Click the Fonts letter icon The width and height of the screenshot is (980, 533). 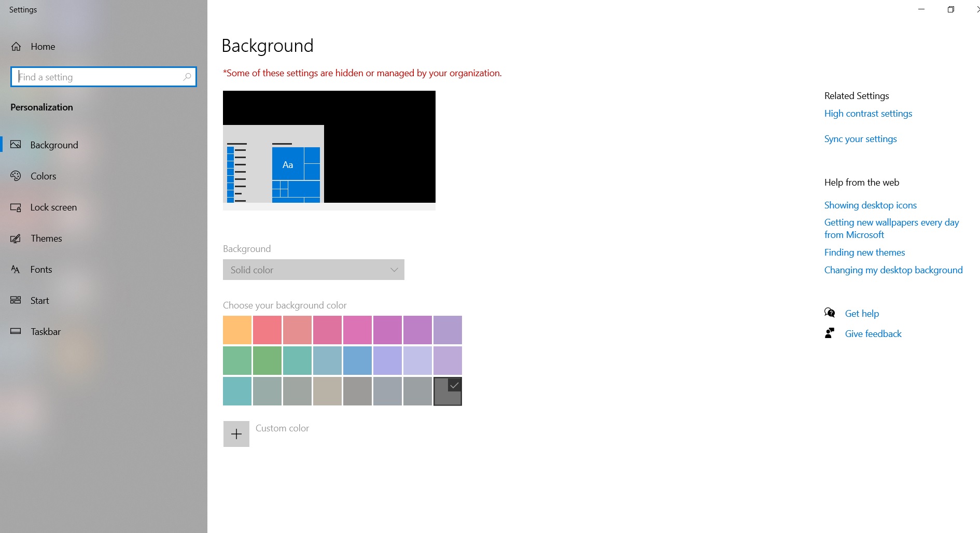pos(16,270)
